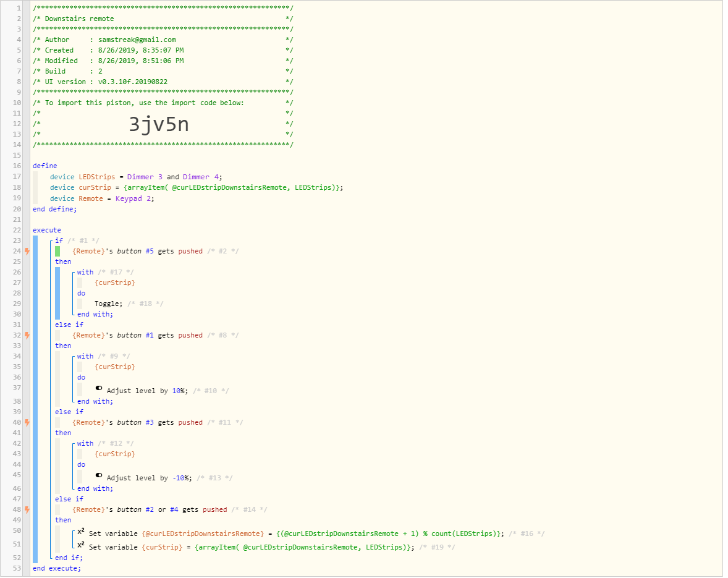Click the async icon before Adjust level by 10%
Viewport: 728px width, 578px height.
click(x=99, y=388)
